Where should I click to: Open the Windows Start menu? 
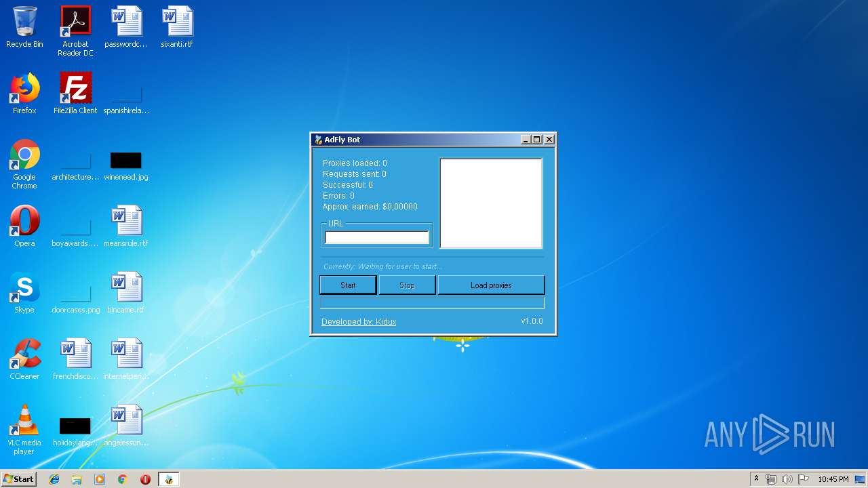(x=18, y=479)
